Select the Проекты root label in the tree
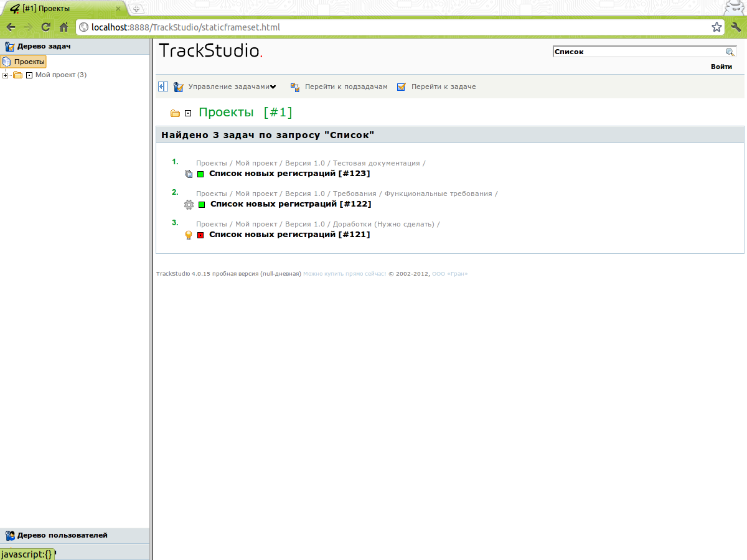Screen dimensions: 747x560 coord(29,62)
